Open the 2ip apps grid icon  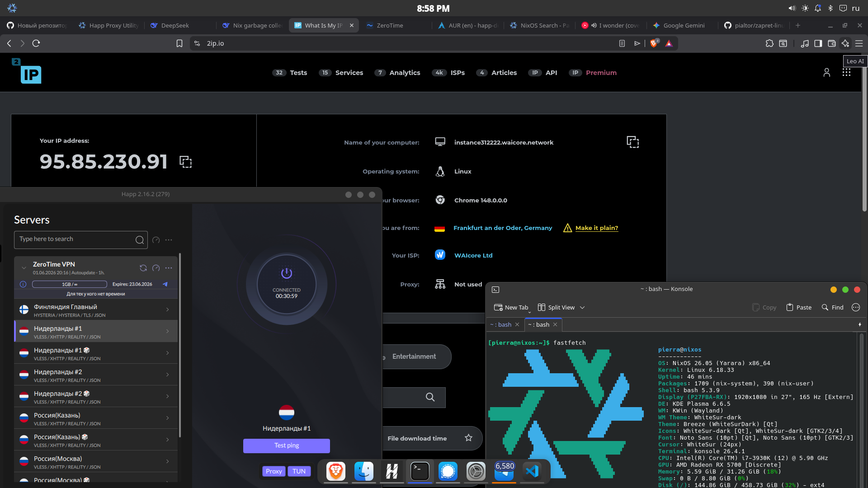pos(847,73)
